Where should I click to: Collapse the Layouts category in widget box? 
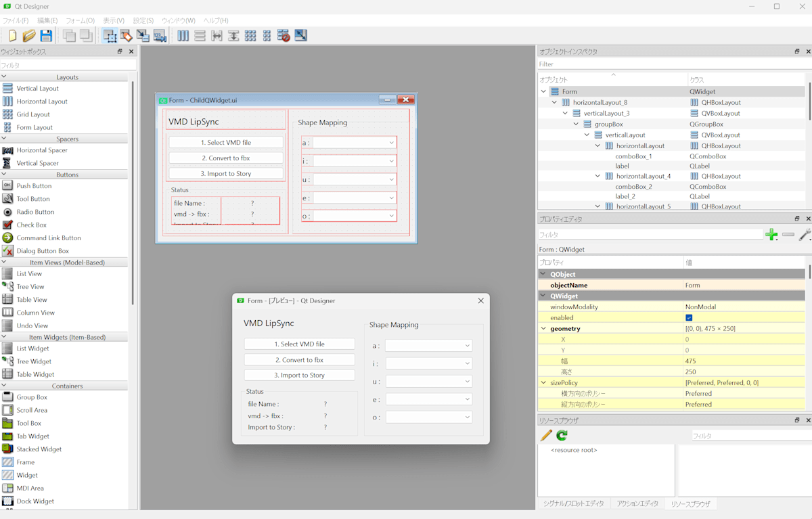(x=4, y=77)
